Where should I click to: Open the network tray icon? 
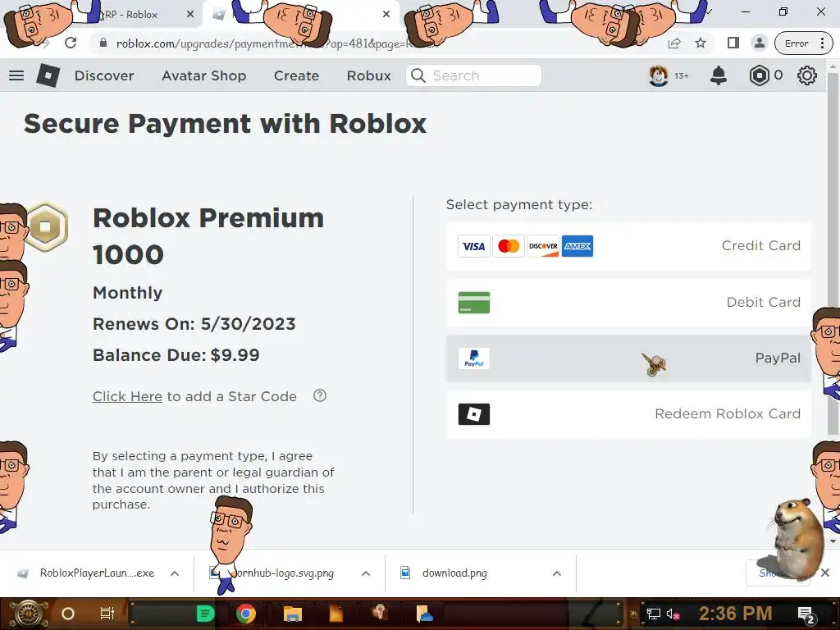pos(653,614)
